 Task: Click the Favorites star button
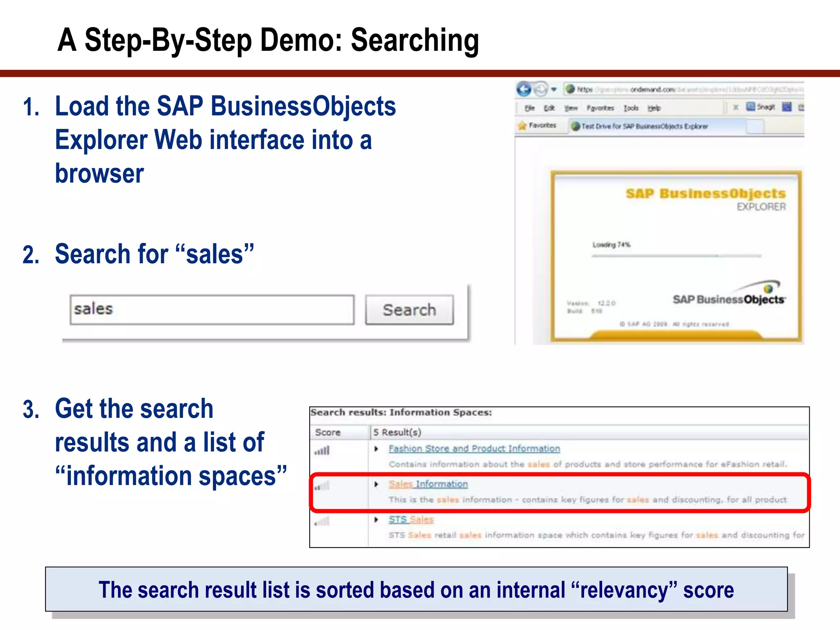(537, 126)
